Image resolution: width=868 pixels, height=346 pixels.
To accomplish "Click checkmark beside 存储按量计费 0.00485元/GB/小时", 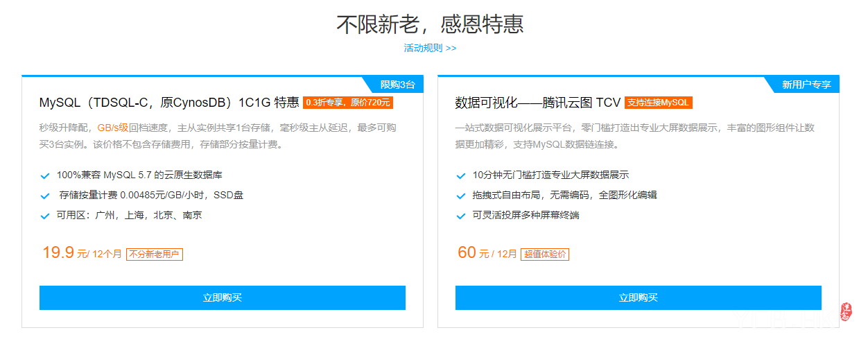I will pyautogui.click(x=45, y=196).
